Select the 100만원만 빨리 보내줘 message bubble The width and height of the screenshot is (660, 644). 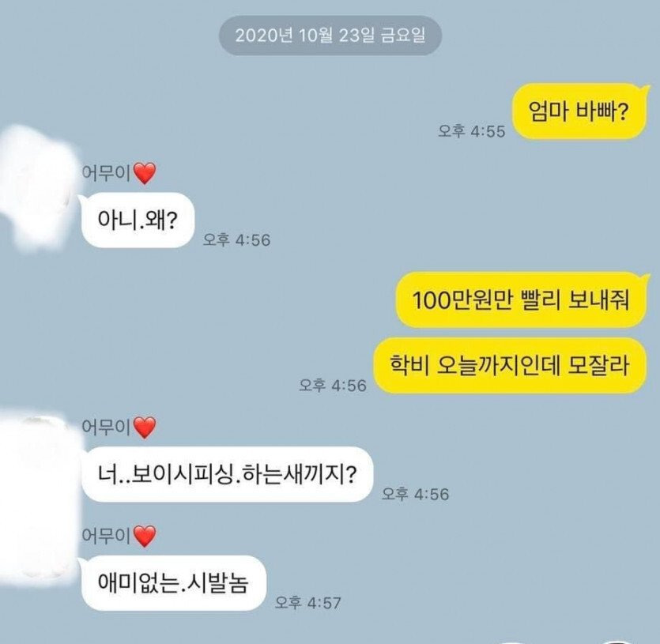pyautogui.click(x=521, y=300)
